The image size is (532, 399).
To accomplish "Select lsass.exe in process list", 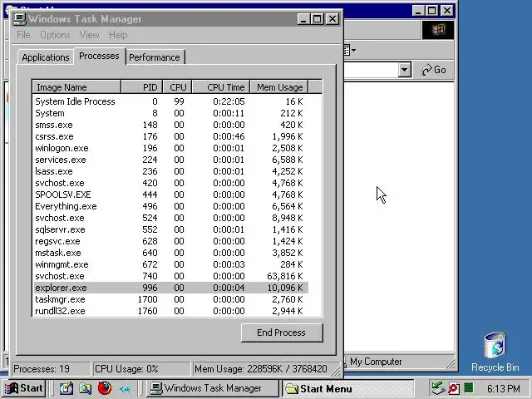I will (x=170, y=171).
